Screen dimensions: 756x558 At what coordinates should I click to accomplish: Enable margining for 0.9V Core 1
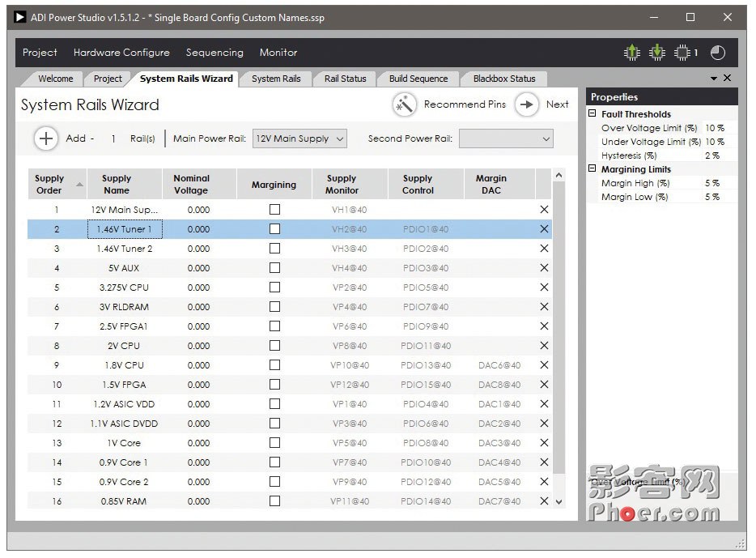[275, 462]
